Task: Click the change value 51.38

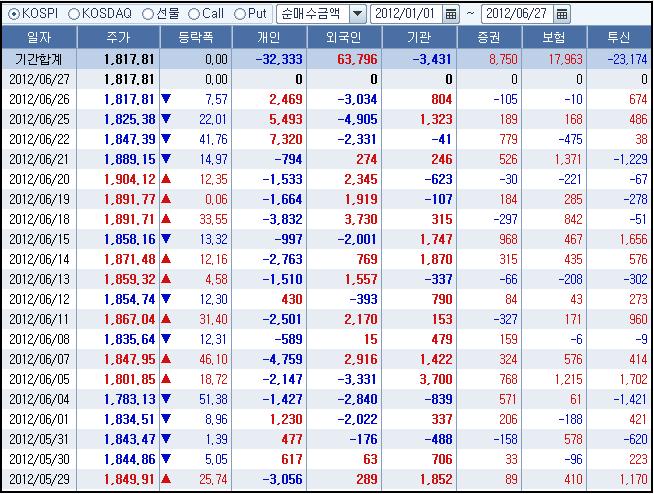Action: (x=213, y=399)
